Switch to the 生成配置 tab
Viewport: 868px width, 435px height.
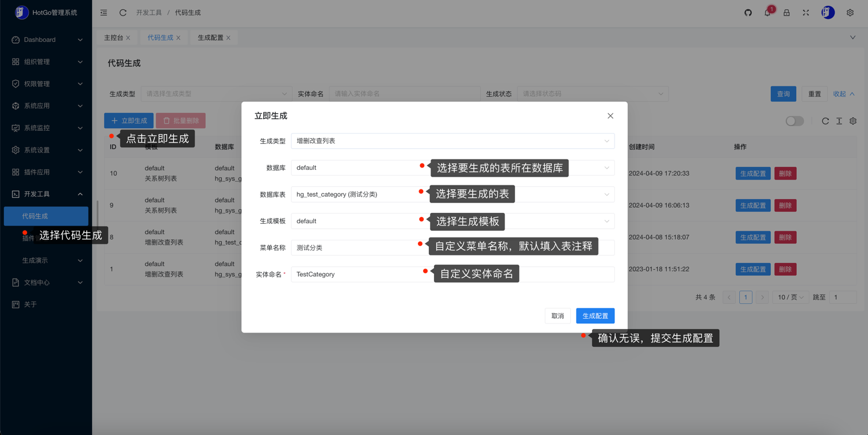[x=210, y=37]
